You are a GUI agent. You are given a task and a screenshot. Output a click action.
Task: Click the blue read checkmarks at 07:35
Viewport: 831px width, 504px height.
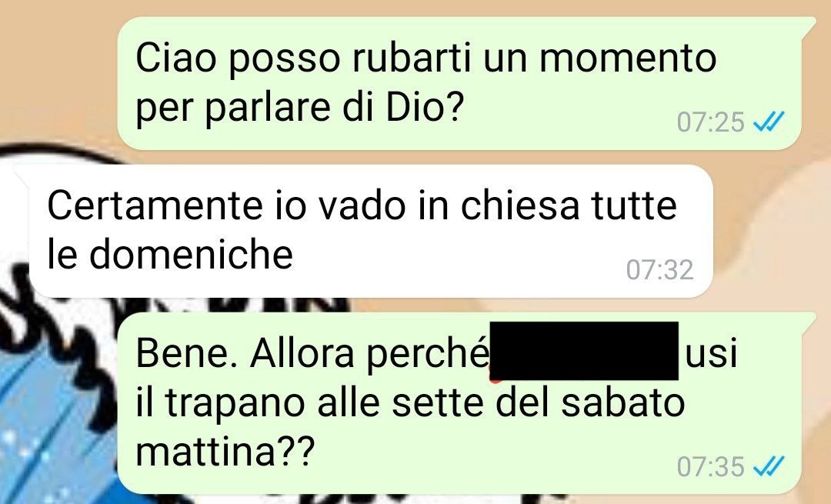(768, 466)
